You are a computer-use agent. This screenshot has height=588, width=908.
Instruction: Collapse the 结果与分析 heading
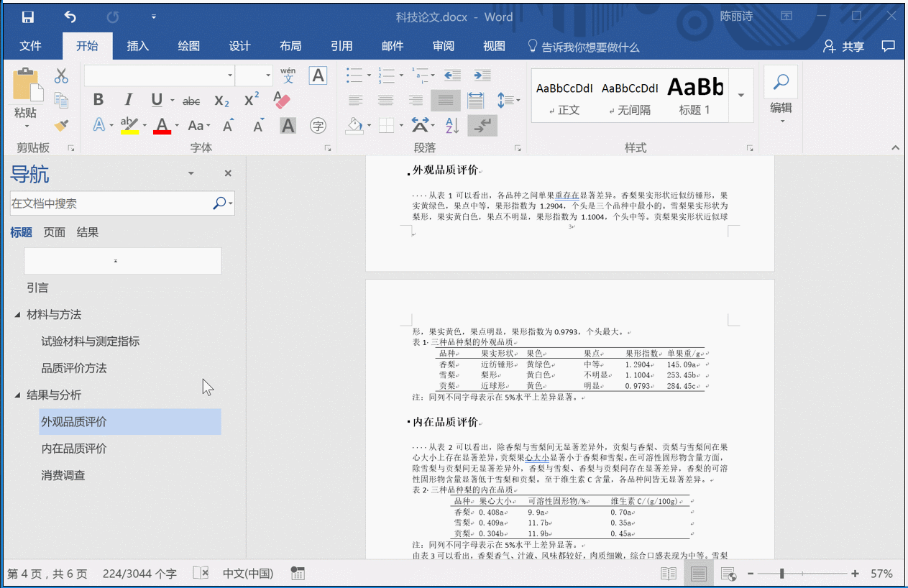click(x=18, y=395)
